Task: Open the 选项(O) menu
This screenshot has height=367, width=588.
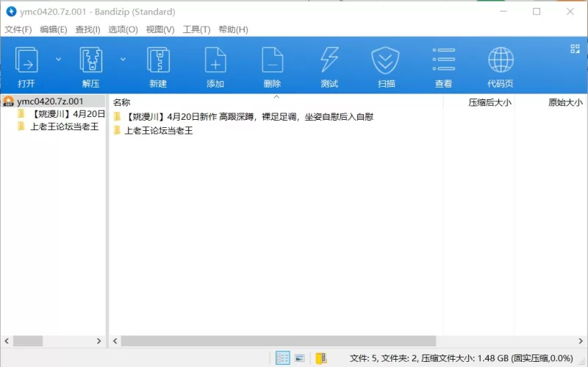Action: 123,29
